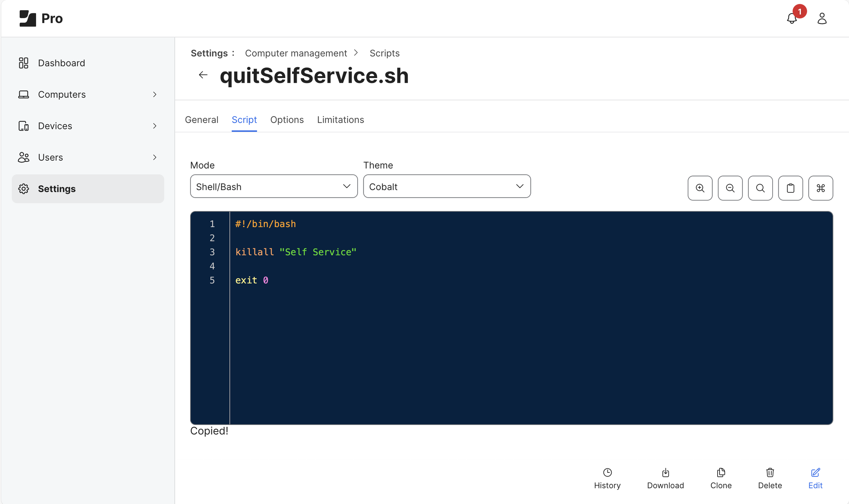
Task: Click the zoom in editor icon
Action: click(700, 188)
